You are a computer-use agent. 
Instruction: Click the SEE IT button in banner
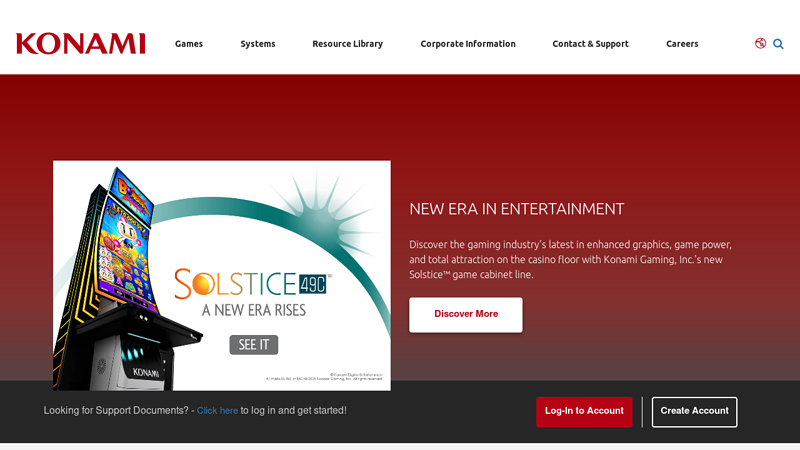tap(254, 345)
